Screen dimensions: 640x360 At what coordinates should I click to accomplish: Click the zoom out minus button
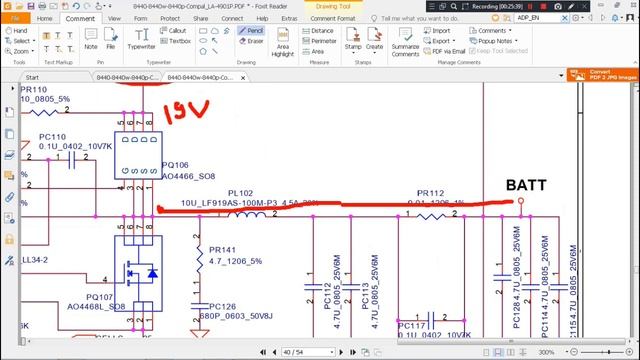coord(574,352)
